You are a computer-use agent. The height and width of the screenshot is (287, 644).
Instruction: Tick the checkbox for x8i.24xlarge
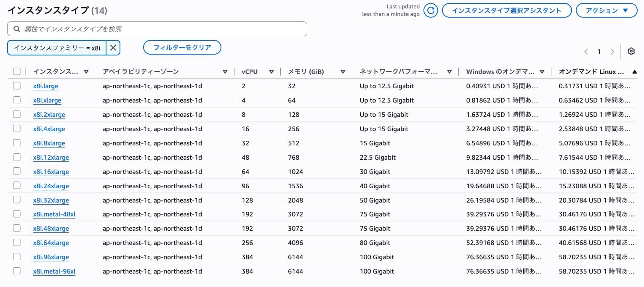point(16,186)
